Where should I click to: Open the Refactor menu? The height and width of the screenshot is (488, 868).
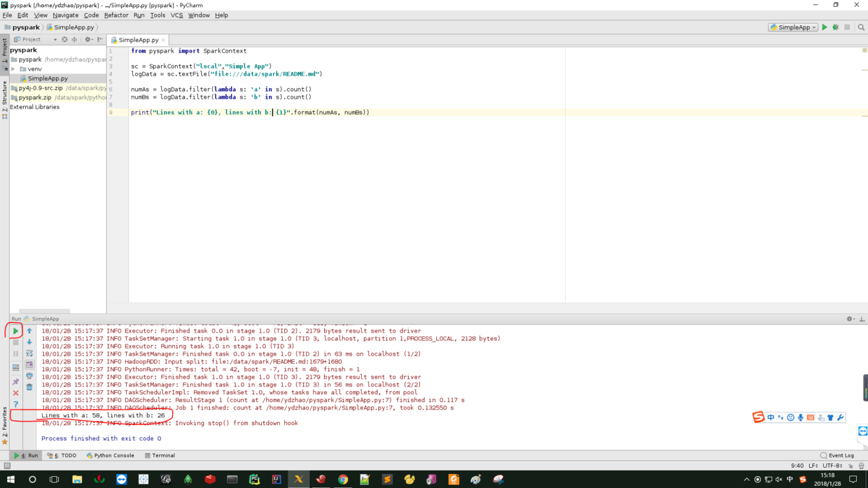pos(116,15)
